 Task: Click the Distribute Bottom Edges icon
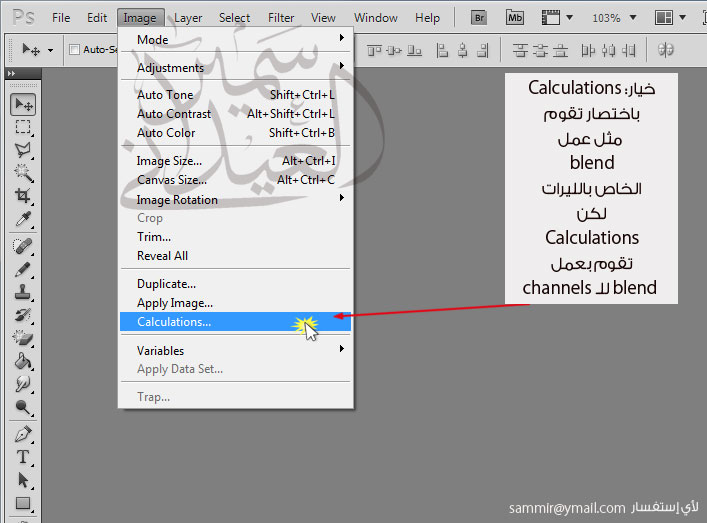tap(560, 50)
